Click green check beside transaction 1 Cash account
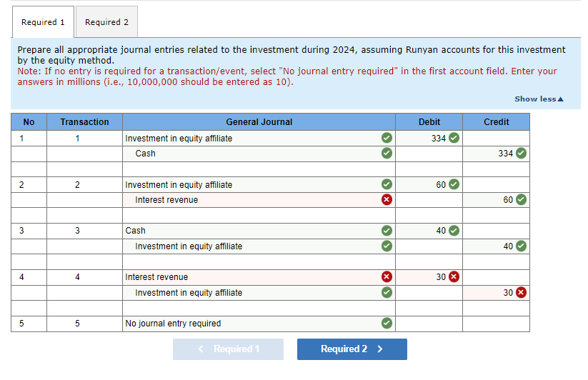 [x=387, y=154]
